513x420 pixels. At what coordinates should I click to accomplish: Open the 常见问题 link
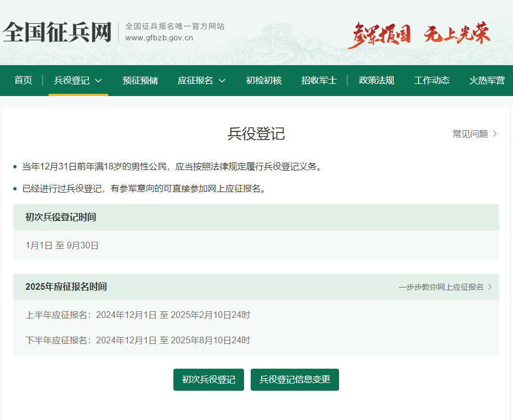point(470,134)
